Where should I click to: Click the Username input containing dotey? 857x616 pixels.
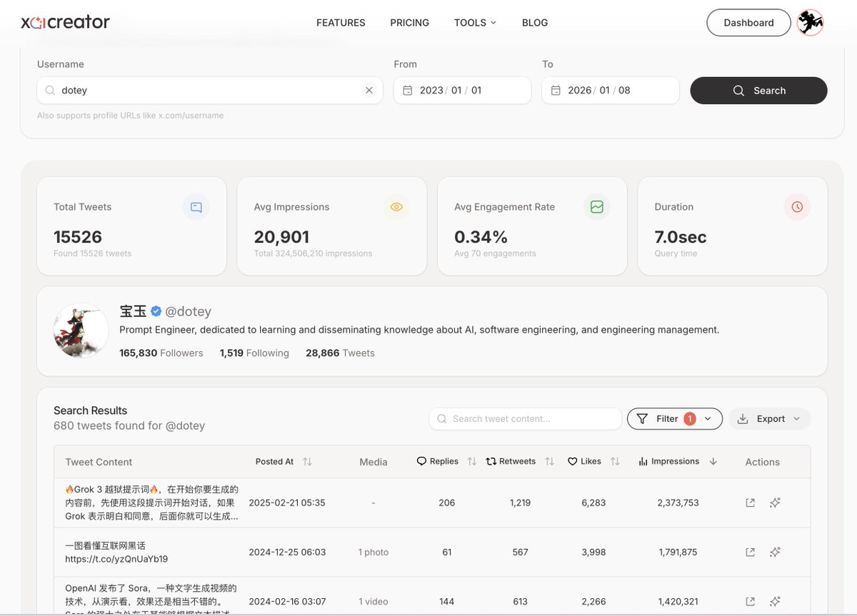[210, 91]
